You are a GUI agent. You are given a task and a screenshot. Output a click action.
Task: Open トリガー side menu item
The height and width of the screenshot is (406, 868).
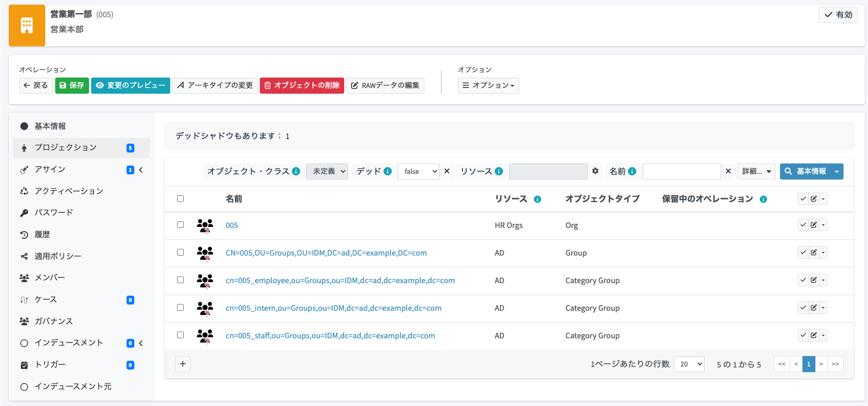pos(81,364)
